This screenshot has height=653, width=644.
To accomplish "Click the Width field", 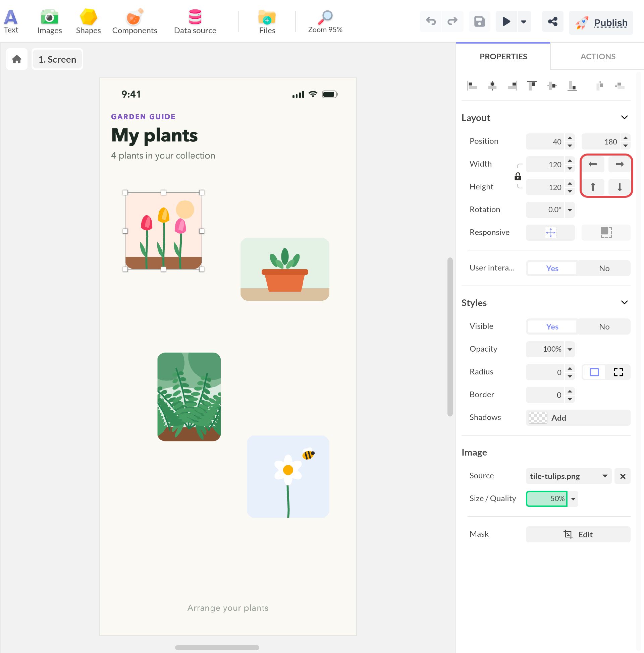I will pos(545,164).
